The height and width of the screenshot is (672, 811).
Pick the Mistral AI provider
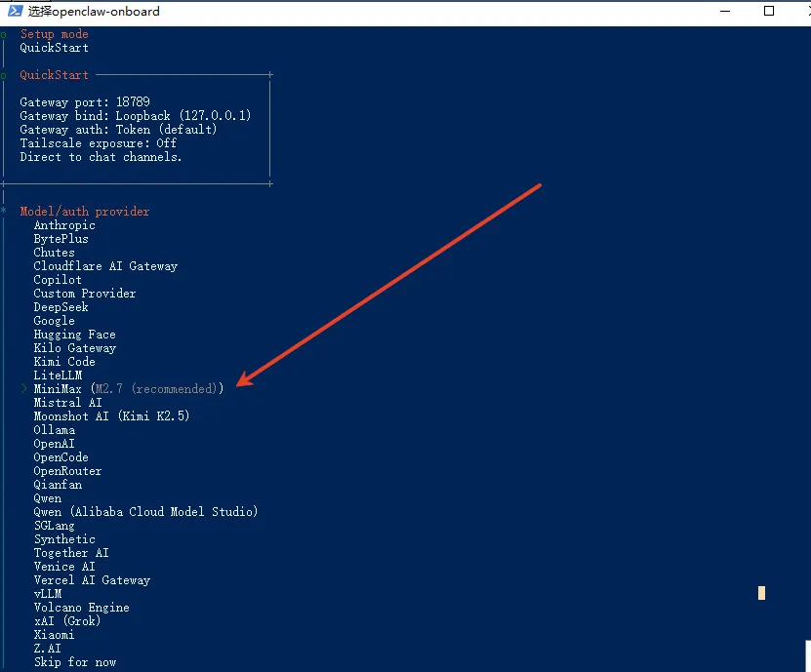[x=67, y=403]
